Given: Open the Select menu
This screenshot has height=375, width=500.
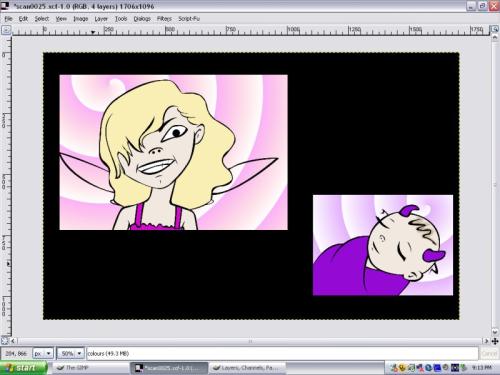Looking at the screenshot, I should [x=42, y=19].
